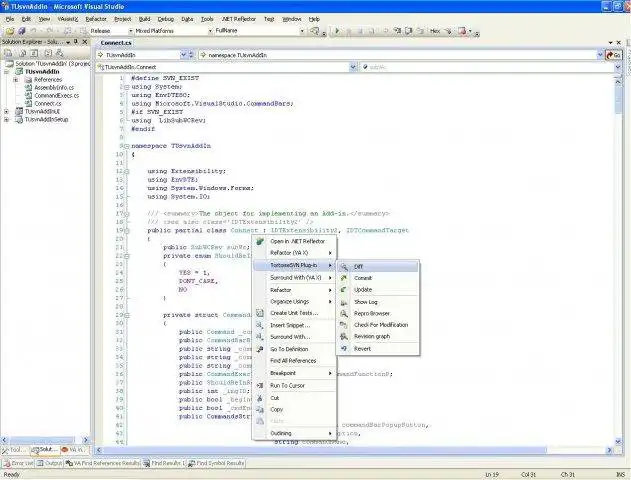This screenshot has height=480, width=631.
Task: Choose Go To Definition context entry
Action: pos(294,349)
